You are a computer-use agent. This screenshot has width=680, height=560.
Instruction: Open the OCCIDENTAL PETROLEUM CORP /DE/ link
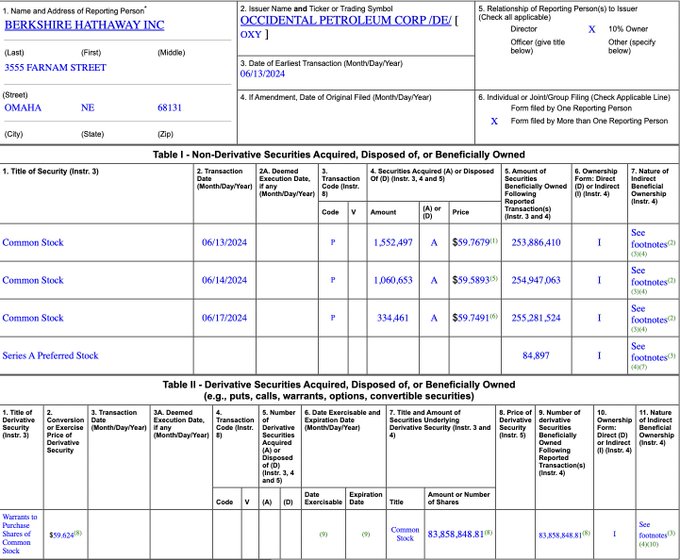click(x=346, y=20)
